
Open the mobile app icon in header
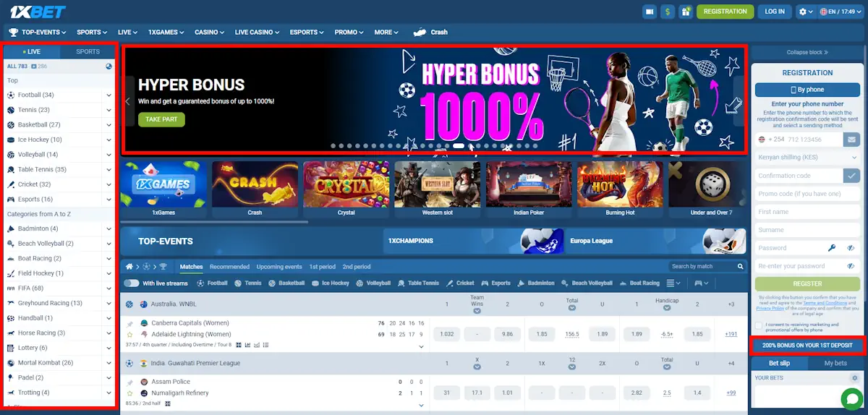pyautogui.click(x=650, y=12)
